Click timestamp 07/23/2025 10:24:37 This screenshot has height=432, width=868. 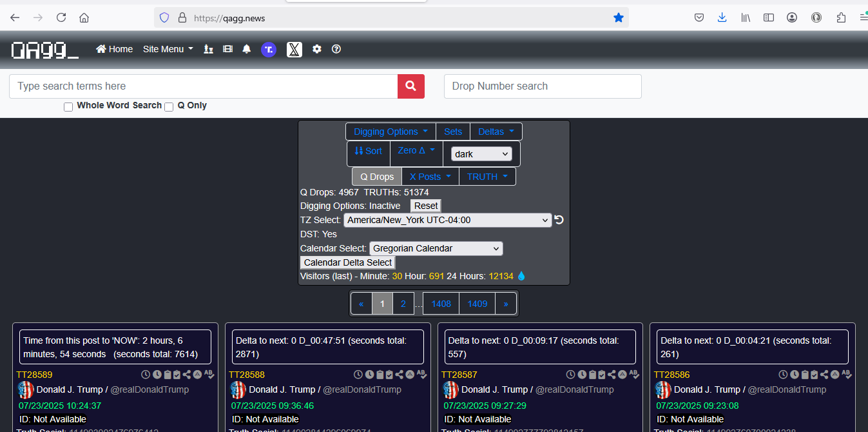(60, 406)
